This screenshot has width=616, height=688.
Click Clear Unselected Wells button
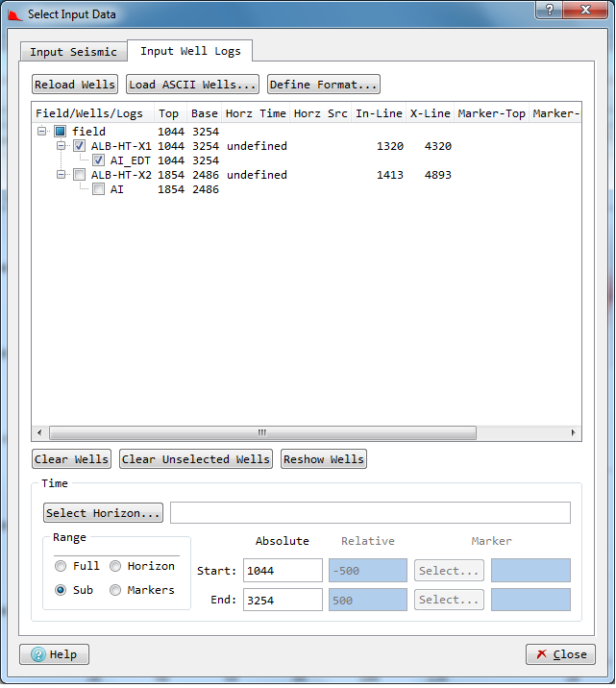click(x=196, y=459)
